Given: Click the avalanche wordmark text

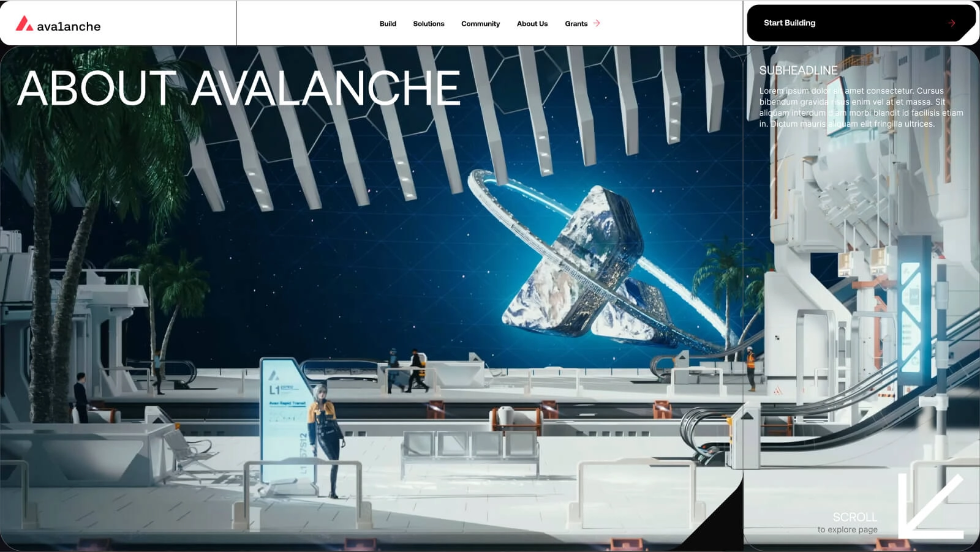Looking at the screenshot, I should 69,26.
